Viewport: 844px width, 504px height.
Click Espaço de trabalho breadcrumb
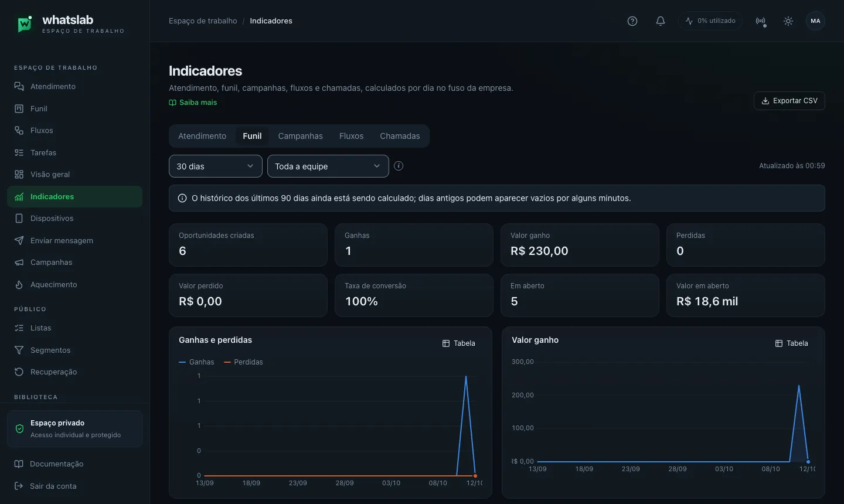click(x=203, y=21)
